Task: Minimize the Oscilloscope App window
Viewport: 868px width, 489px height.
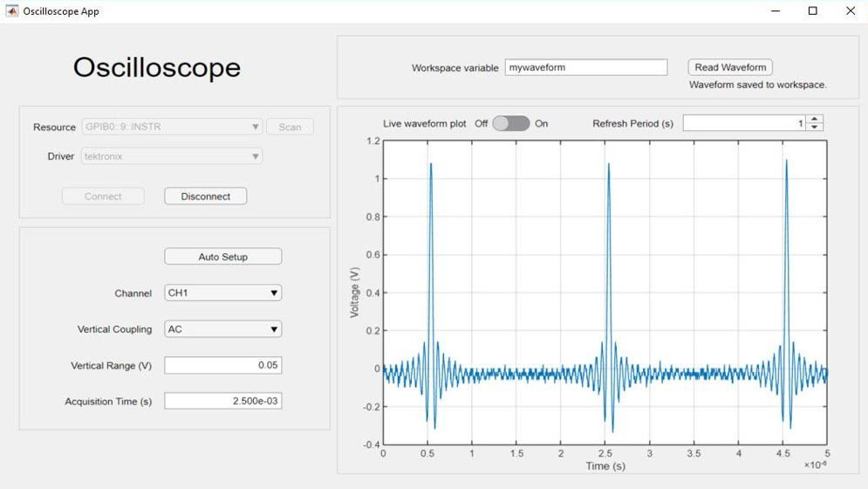Action: click(x=775, y=11)
